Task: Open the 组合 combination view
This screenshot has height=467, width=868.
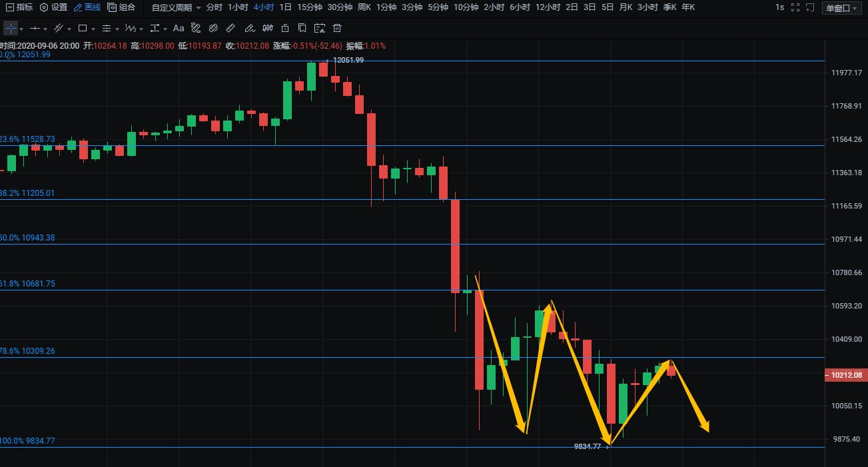Action: [121, 7]
